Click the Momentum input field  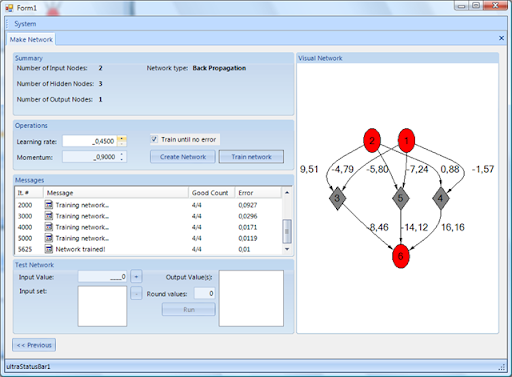pos(90,157)
